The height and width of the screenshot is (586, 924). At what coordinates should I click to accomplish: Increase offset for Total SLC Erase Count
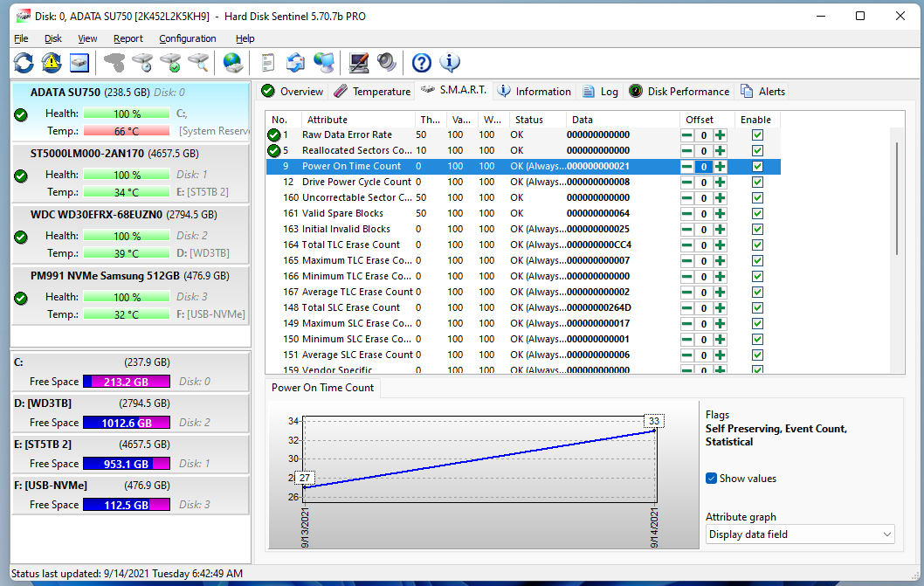click(x=720, y=307)
